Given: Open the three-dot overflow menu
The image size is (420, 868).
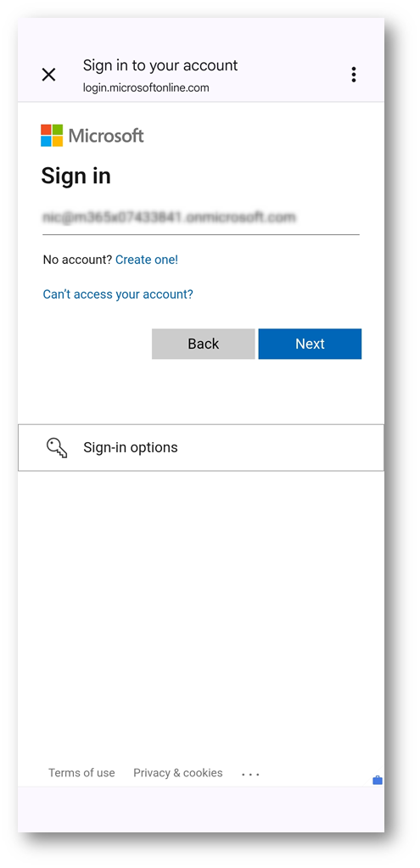Looking at the screenshot, I should [354, 75].
